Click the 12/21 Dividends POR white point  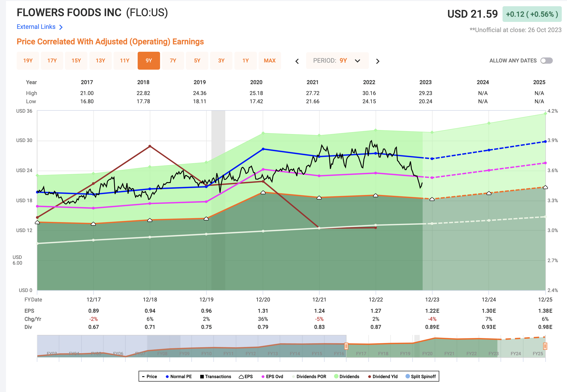point(319,228)
